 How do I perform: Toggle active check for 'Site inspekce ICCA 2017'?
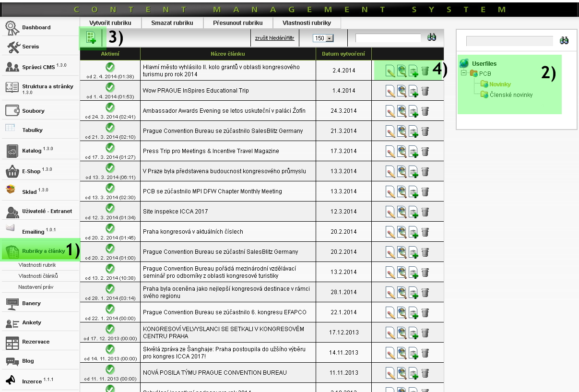coord(110,208)
